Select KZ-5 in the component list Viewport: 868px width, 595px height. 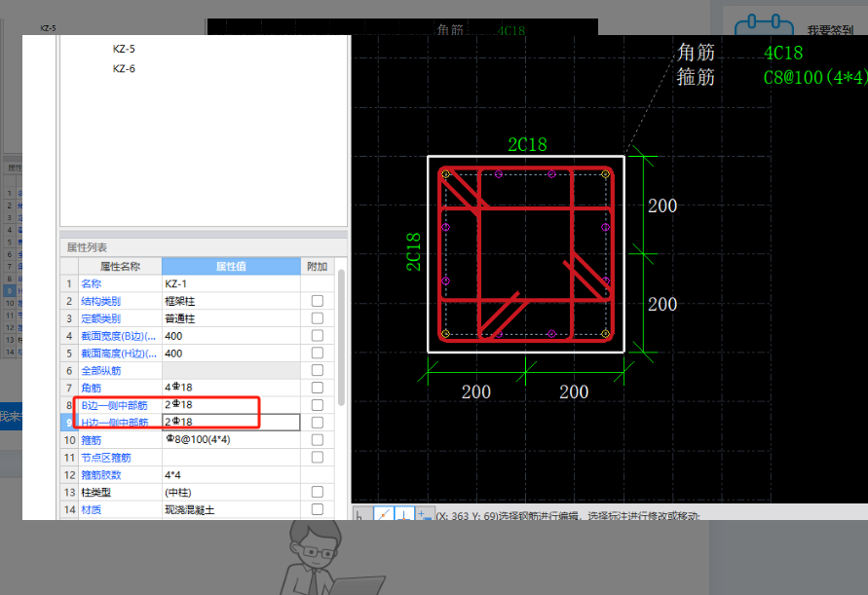coord(124,49)
